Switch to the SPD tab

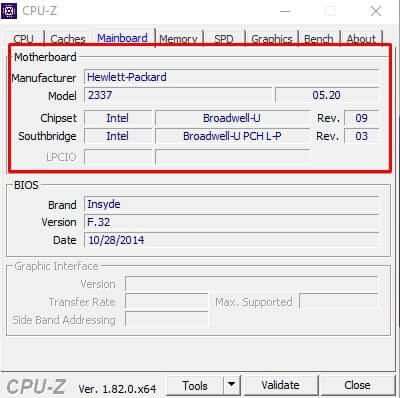coord(224,38)
